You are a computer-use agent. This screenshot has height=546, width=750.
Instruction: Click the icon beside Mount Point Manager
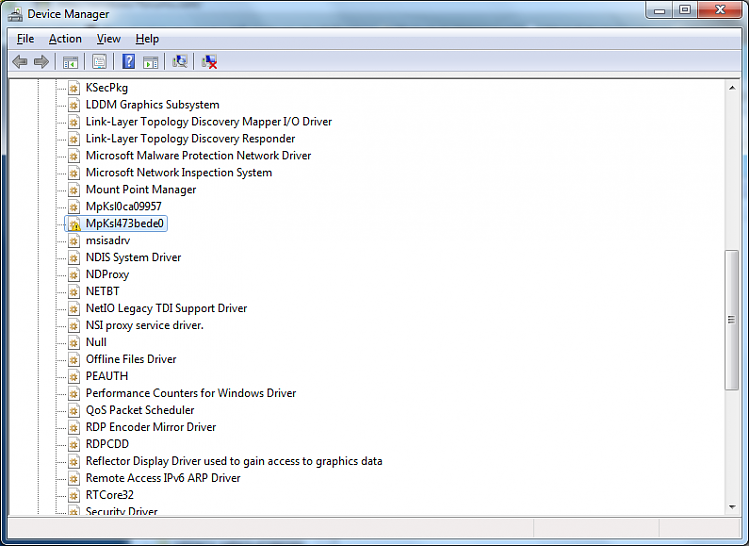(x=74, y=190)
